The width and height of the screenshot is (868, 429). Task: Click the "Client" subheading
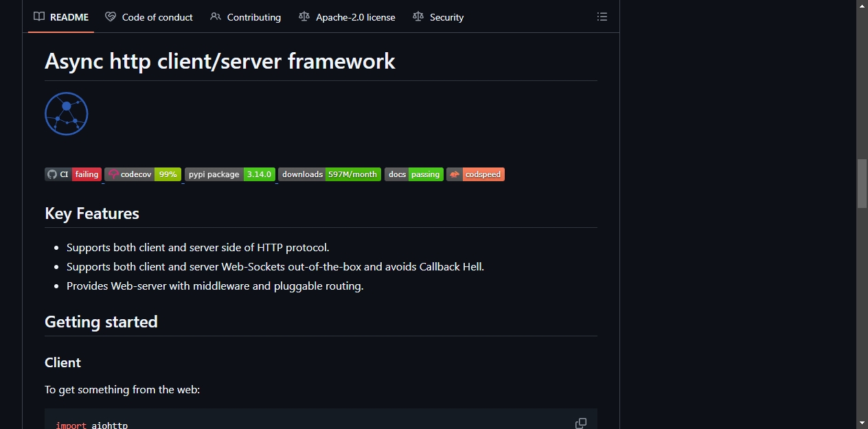point(62,362)
